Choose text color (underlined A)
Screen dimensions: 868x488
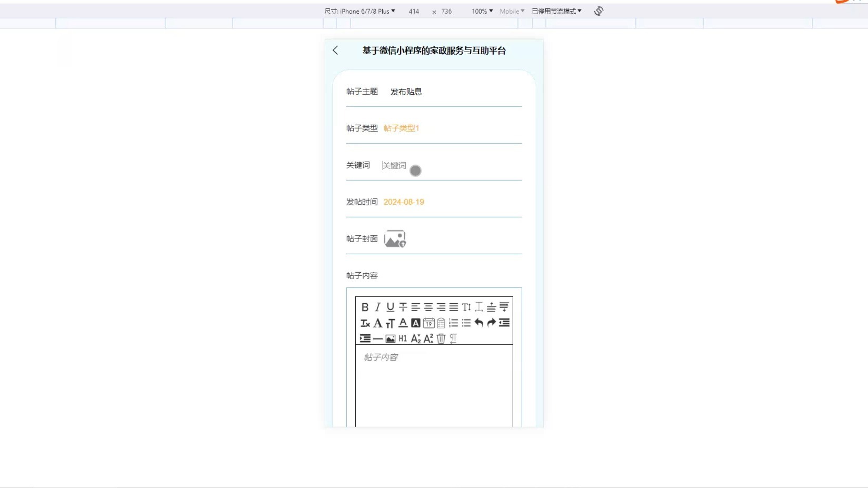coord(403,323)
